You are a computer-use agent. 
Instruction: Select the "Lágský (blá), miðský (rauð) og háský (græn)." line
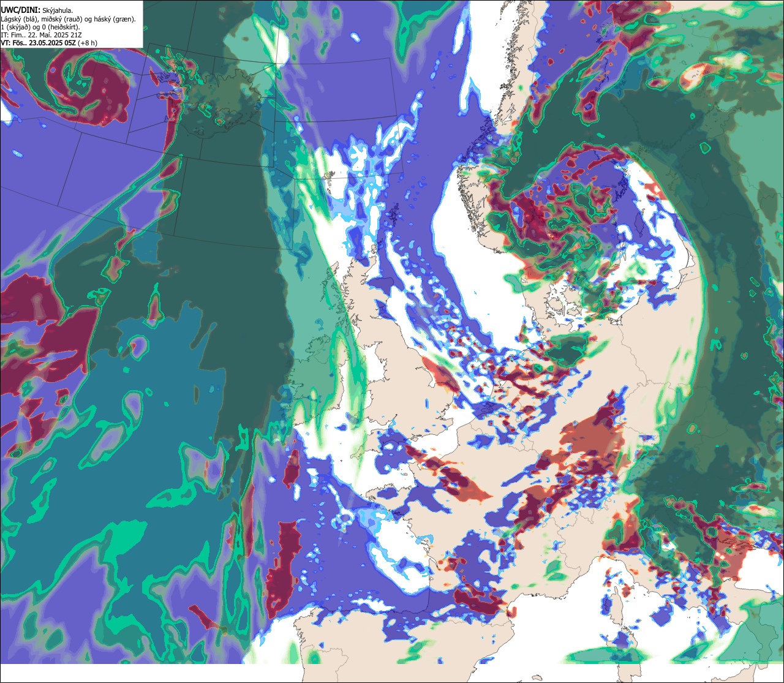[x=69, y=19]
